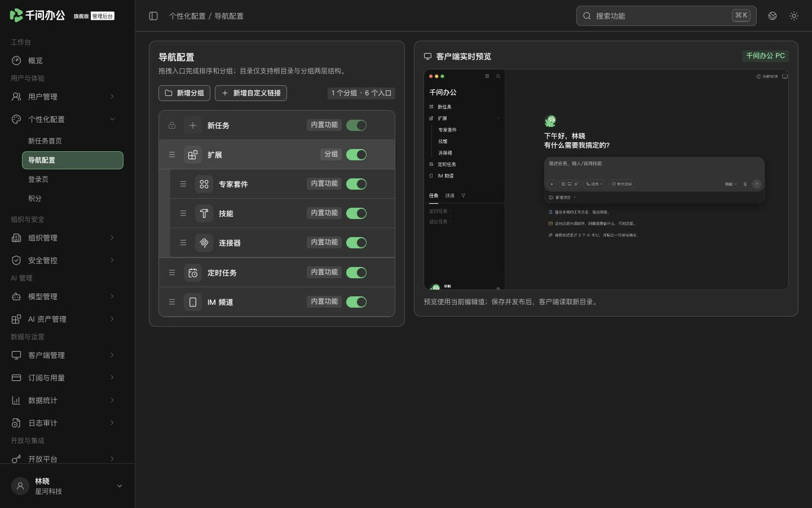The image size is (812, 508).
Task: Click the 扩展 group icon
Action: coord(193,155)
